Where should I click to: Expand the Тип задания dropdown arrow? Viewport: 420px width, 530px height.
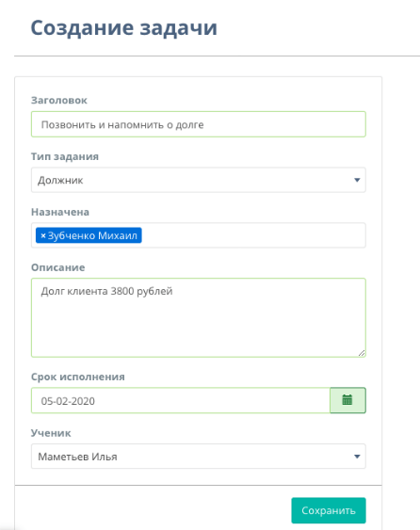pos(357,180)
